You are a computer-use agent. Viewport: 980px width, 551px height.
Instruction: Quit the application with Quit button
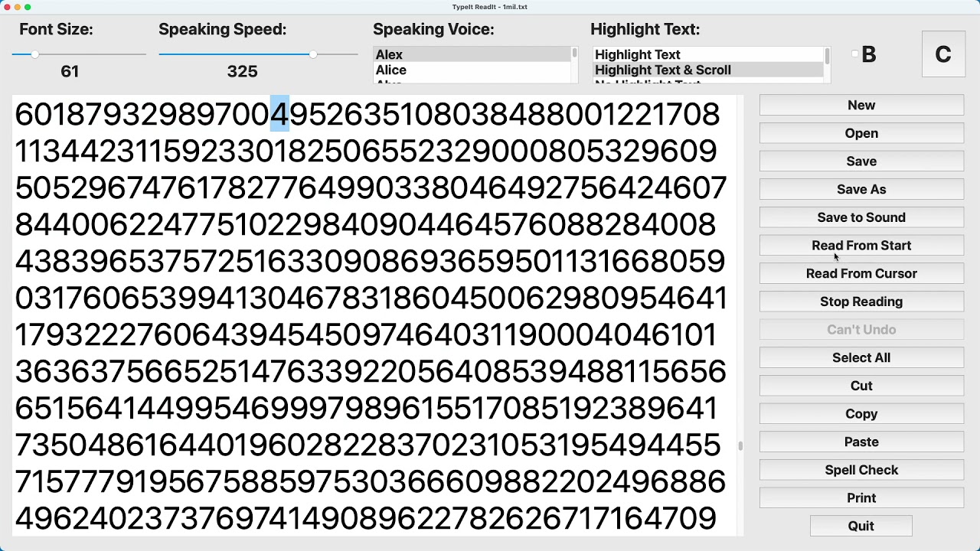861,526
